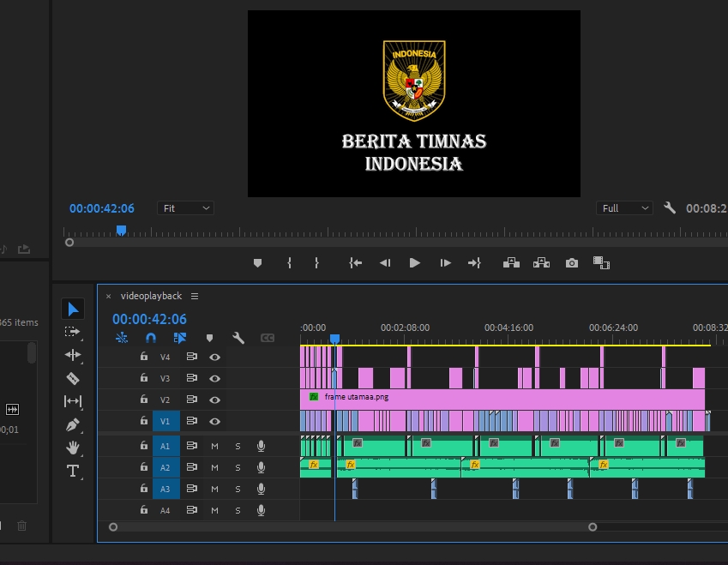Toggle Snap in Timeline magnet

(x=151, y=338)
